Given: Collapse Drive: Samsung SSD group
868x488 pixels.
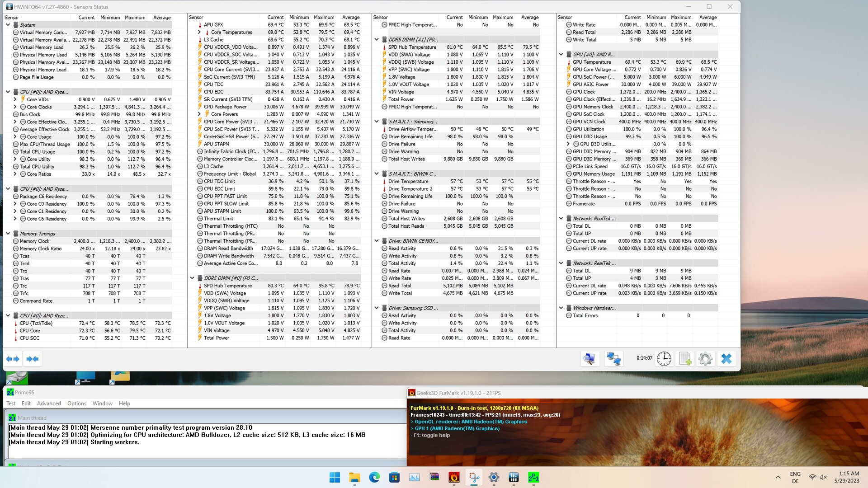Looking at the screenshot, I should point(377,308).
